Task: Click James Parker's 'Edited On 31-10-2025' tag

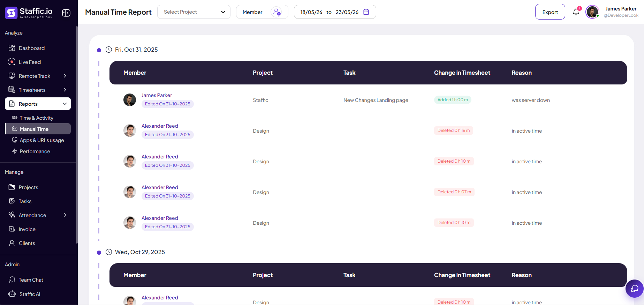Action: [x=168, y=104]
